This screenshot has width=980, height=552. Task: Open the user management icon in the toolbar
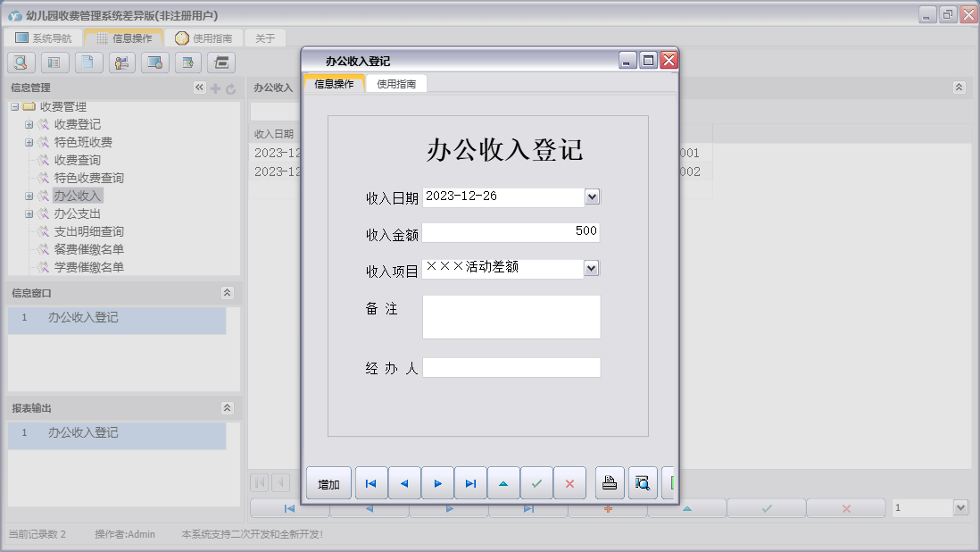click(x=121, y=63)
